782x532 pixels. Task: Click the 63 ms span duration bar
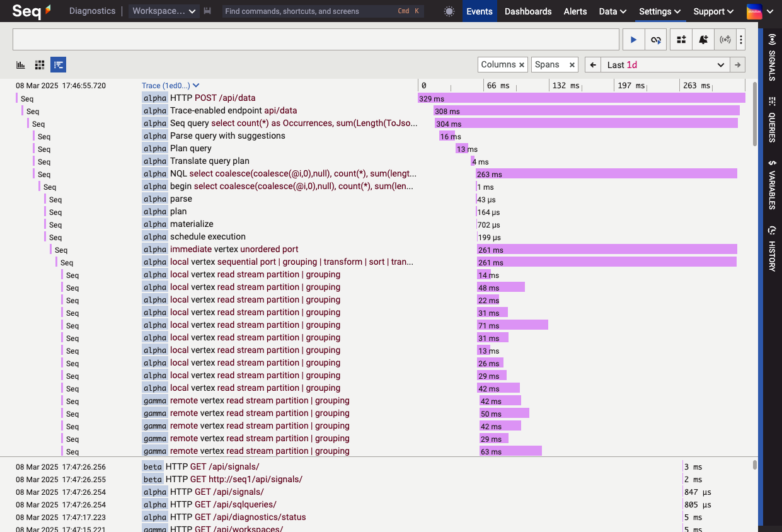click(510, 451)
